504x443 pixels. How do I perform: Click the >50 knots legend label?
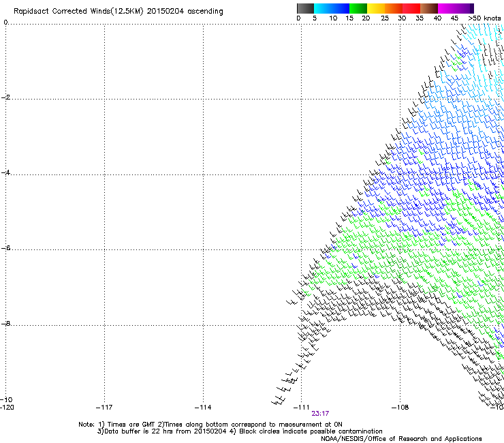(484, 18)
